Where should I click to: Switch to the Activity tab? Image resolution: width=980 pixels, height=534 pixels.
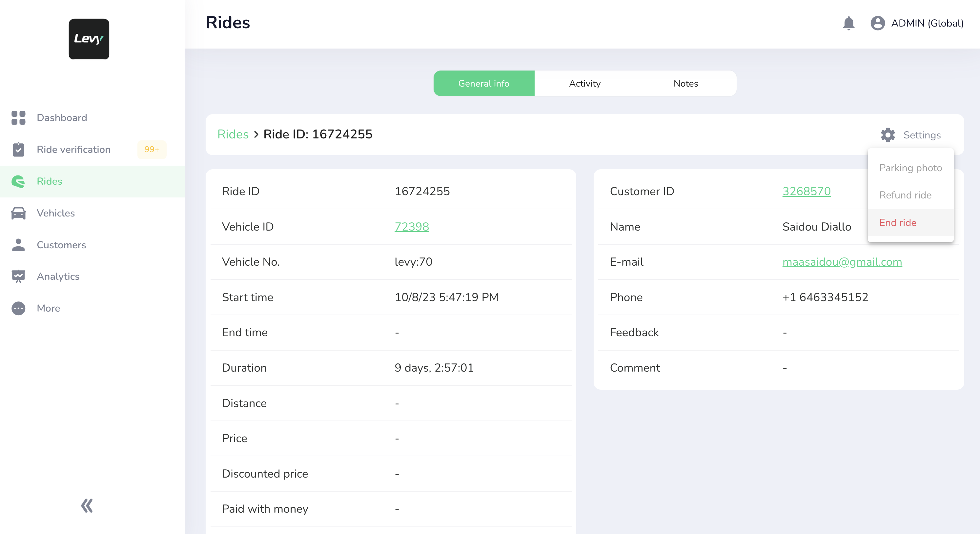585,83
